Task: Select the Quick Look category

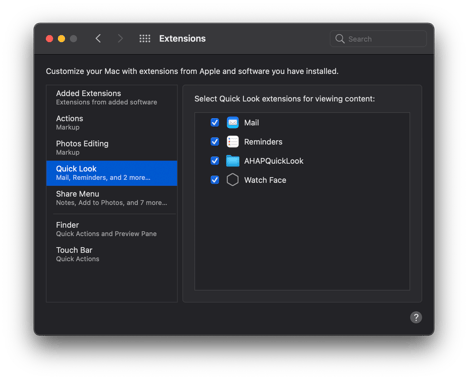Action: (112, 173)
